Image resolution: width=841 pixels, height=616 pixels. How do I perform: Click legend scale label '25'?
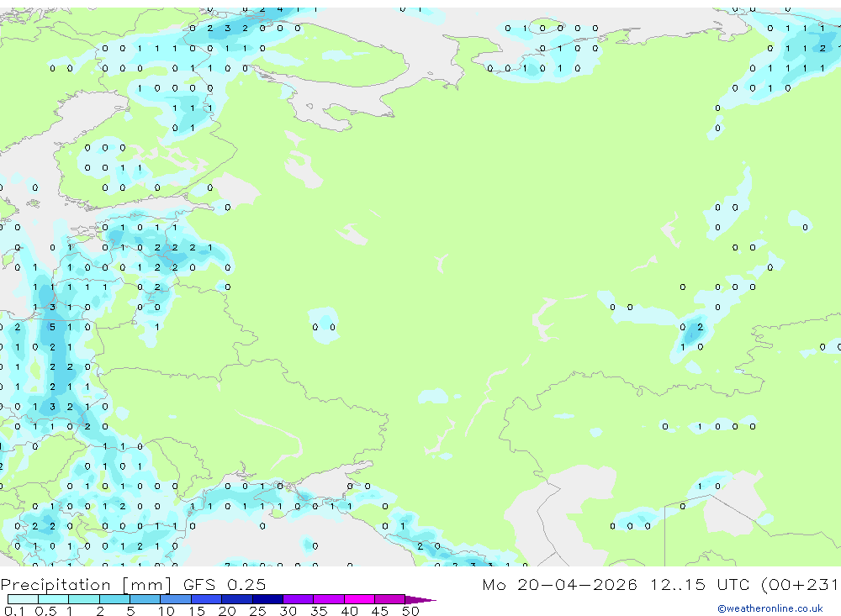(x=257, y=611)
